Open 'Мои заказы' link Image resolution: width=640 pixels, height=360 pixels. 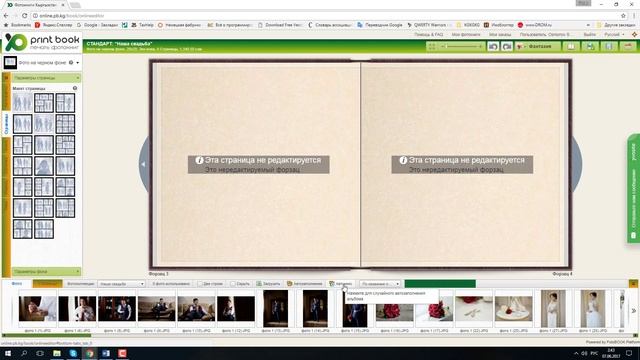tap(500, 35)
